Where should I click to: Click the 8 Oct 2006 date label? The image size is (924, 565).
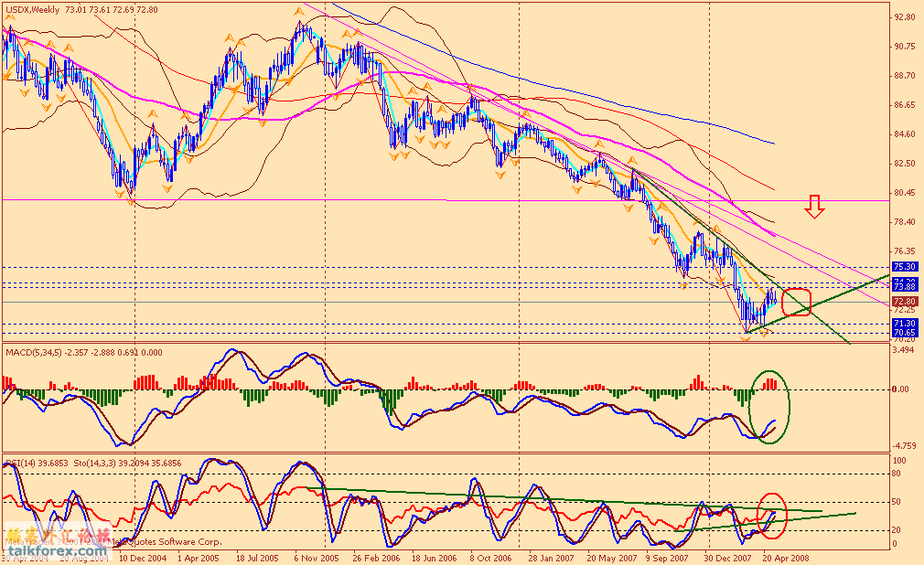(x=492, y=558)
